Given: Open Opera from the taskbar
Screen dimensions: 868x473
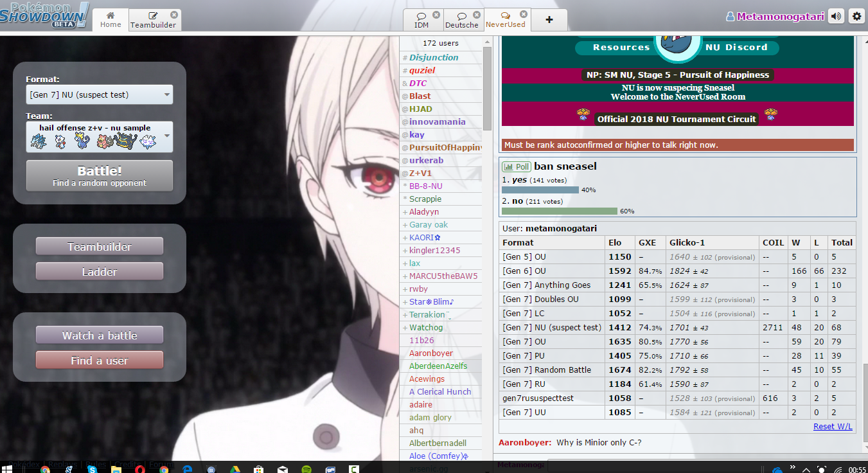Looking at the screenshot, I should point(140,469).
